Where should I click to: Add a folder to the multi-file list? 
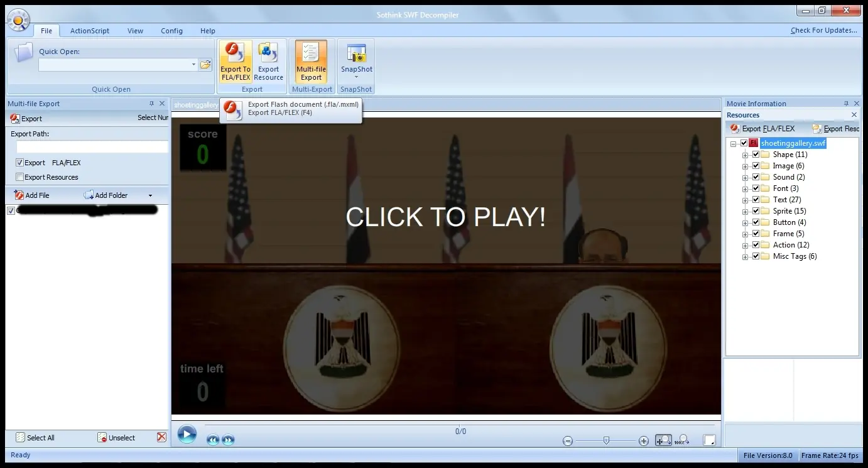pyautogui.click(x=106, y=195)
